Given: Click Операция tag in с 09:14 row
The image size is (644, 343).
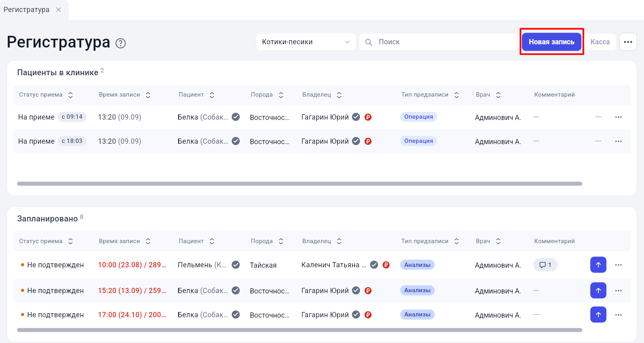Looking at the screenshot, I should [x=419, y=117].
